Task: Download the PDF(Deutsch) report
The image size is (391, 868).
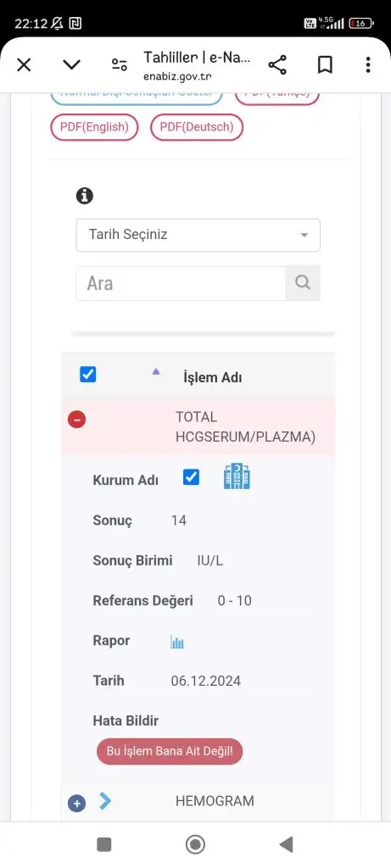Action: point(197,127)
